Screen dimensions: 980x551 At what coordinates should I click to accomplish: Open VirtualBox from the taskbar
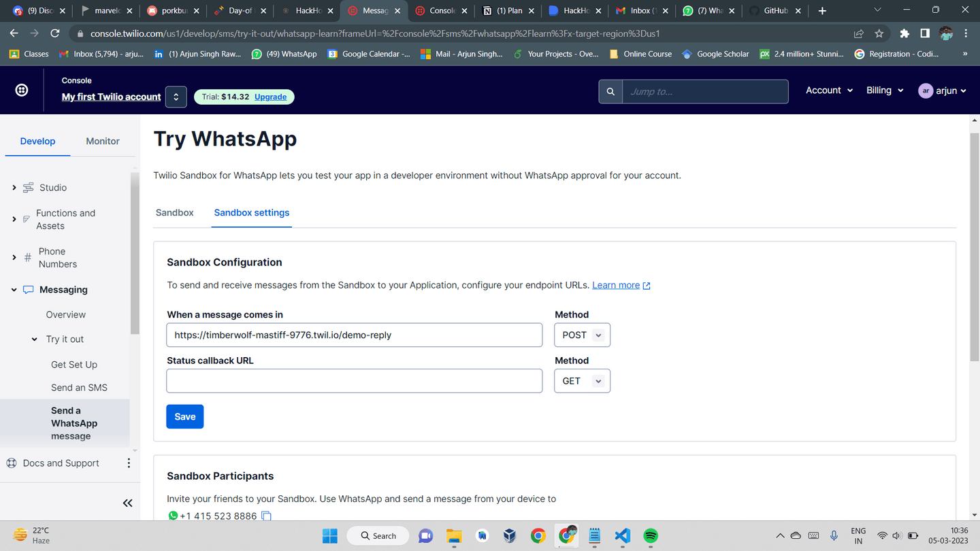pos(510,536)
